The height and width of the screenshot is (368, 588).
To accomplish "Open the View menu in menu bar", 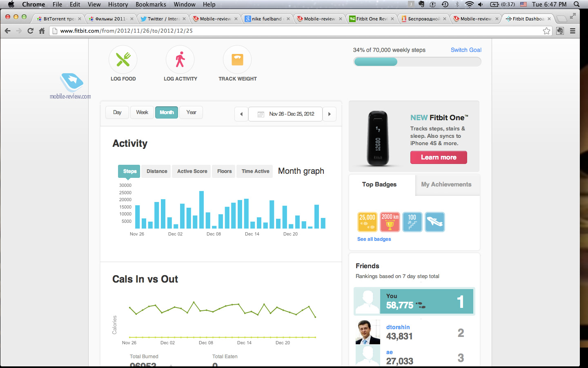I will point(94,4).
